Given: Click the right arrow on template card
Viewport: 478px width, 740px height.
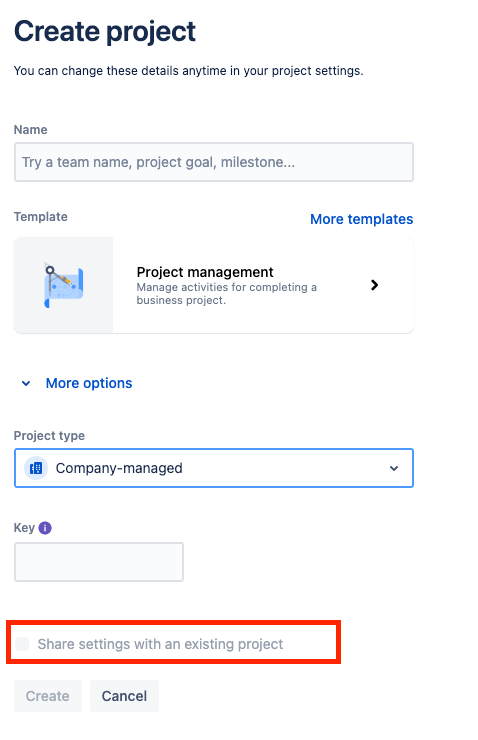Looking at the screenshot, I should 375,285.
